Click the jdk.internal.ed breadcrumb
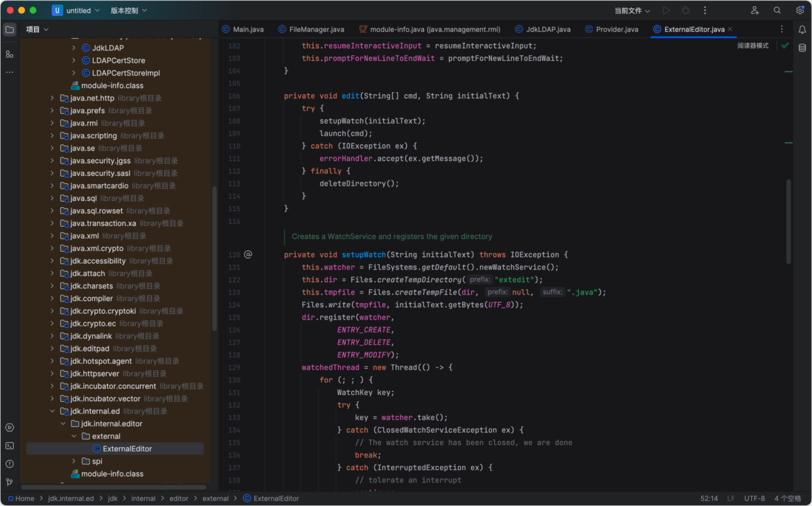The image size is (812, 506). (x=71, y=498)
